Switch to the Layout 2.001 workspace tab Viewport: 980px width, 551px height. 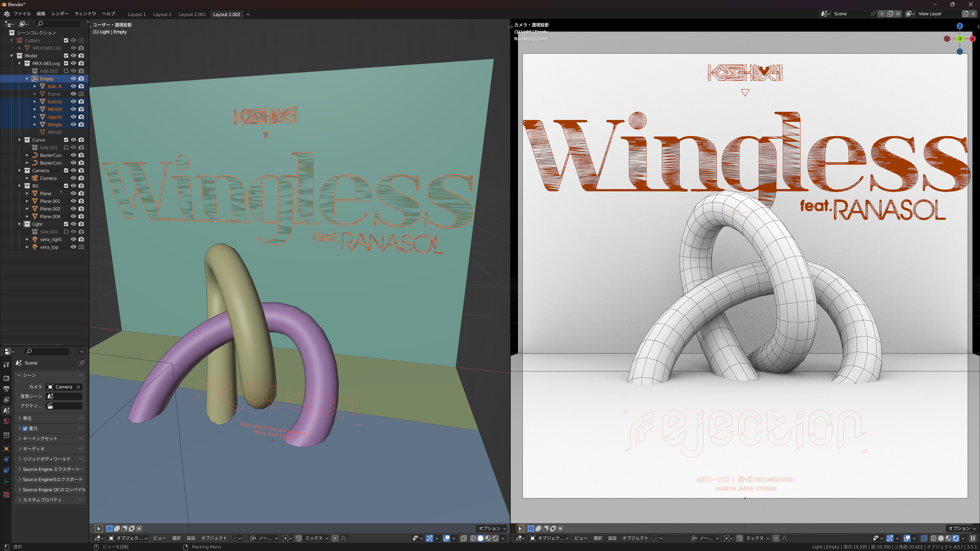coord(192,15)
